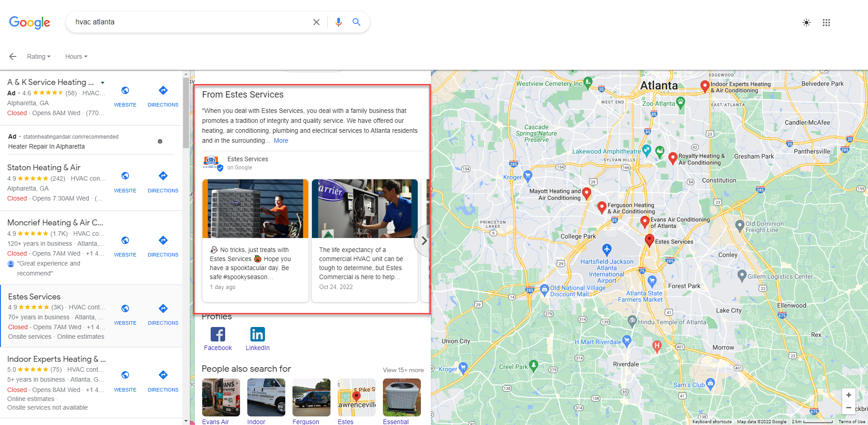Click View 15+ more link
This screenshot has height=425, width=868.
click(x=403, y=370)
